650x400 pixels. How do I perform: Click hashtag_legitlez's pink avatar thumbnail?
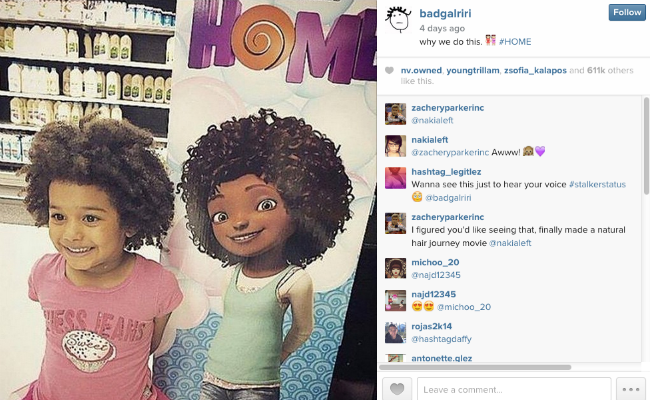point(395,178)
